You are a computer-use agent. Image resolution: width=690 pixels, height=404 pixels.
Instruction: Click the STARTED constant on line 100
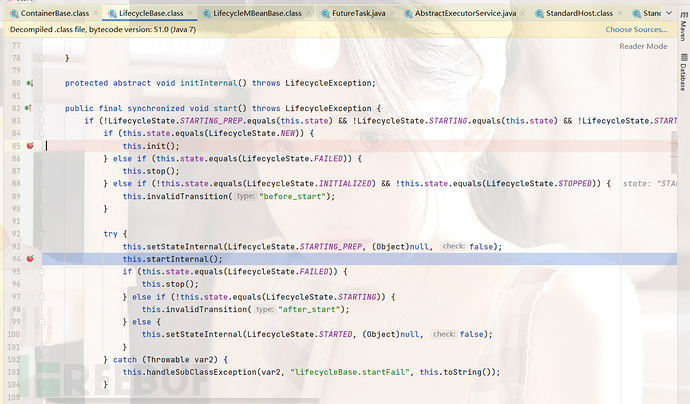coord(335,334)
